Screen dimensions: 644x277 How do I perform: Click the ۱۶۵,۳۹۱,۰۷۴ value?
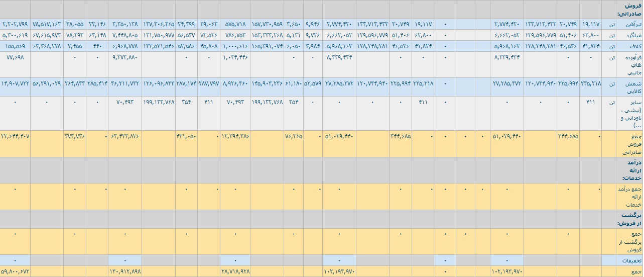268,46
